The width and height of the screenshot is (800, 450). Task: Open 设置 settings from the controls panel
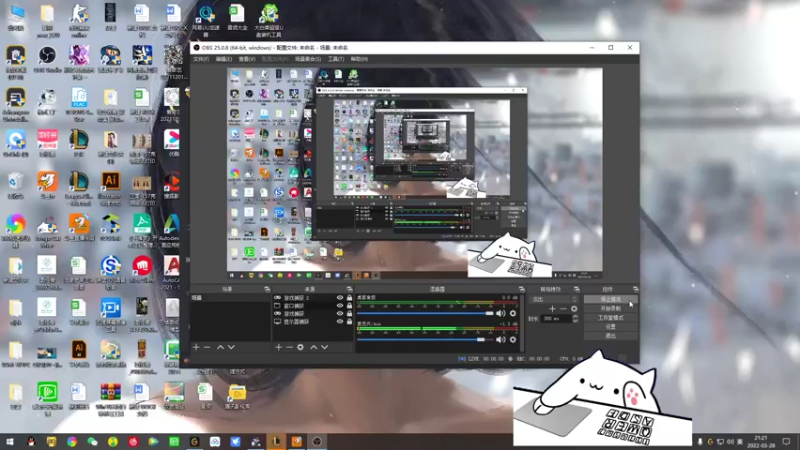(610, 327)
